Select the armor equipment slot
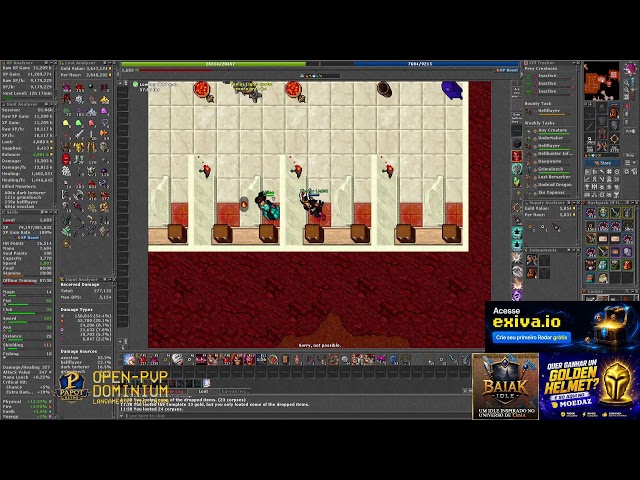 point(602,121)
